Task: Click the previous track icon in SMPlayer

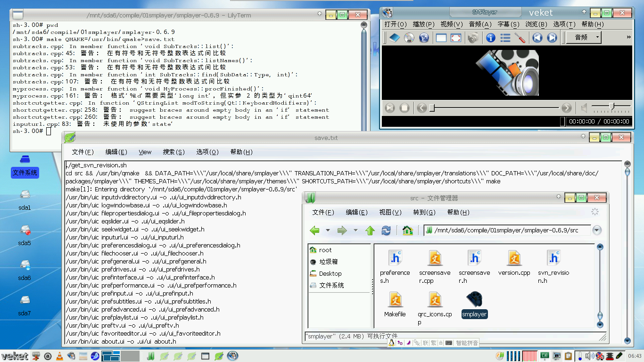Action: click(x=537, y=38)
